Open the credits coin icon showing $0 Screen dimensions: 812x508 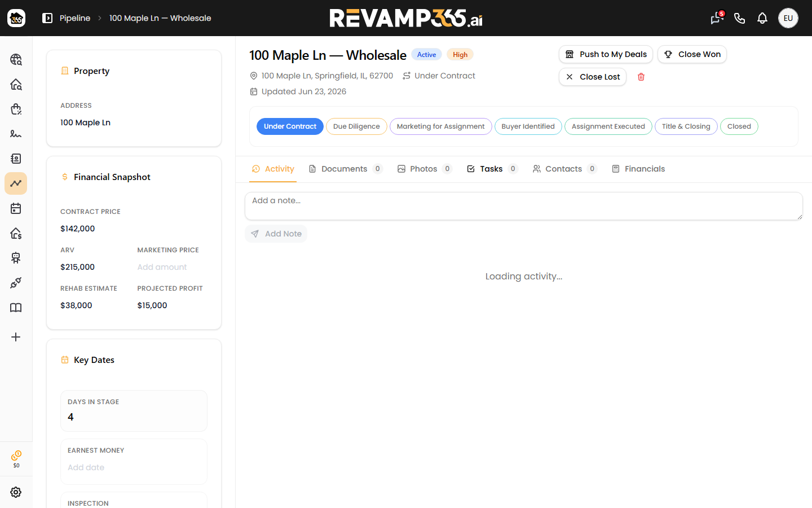click(16, 459)
